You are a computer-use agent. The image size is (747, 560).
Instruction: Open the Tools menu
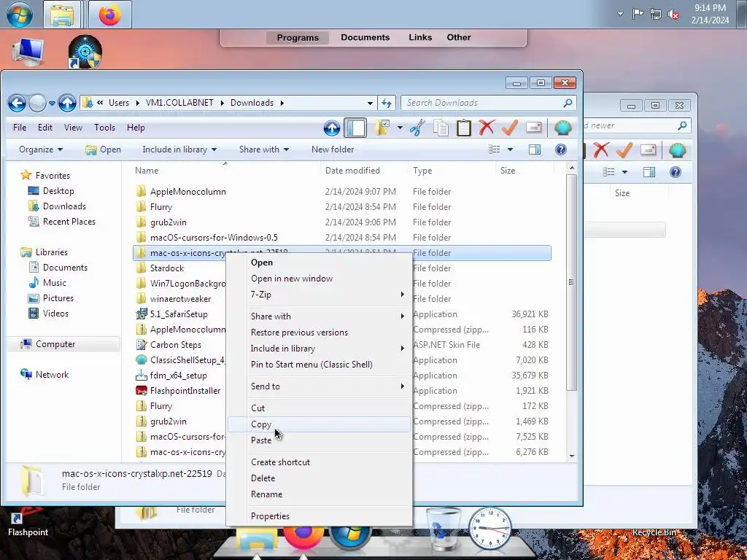(x=104, y=128)
